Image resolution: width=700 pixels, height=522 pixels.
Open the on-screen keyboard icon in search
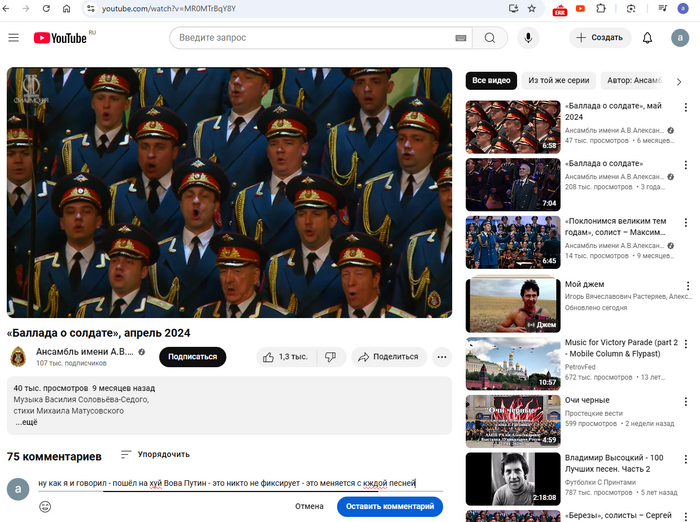click(461, 38)
